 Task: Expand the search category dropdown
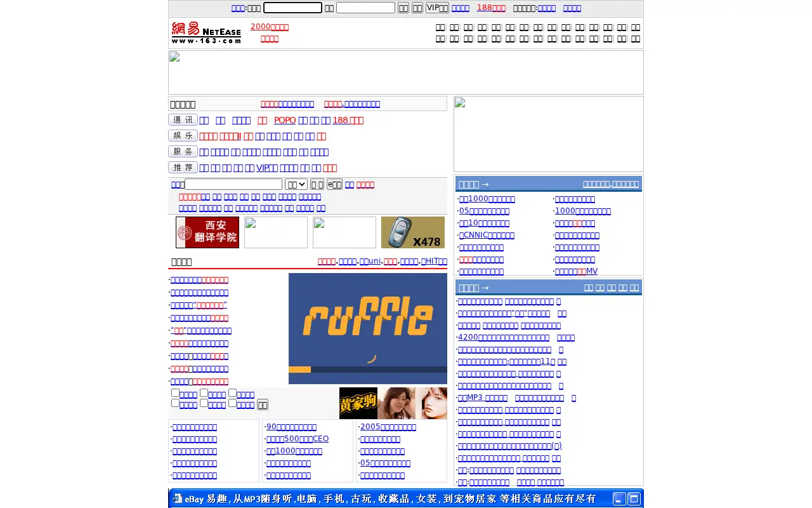296,184
